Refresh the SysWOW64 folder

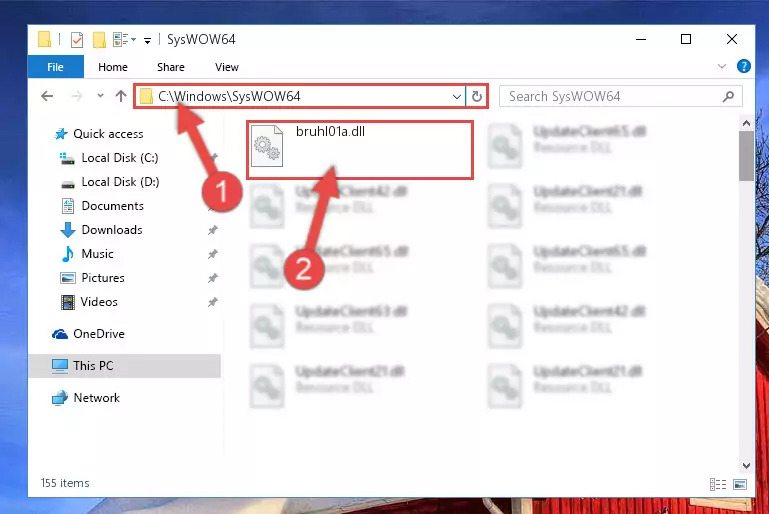pyautogui.click(x=477, y=96)
